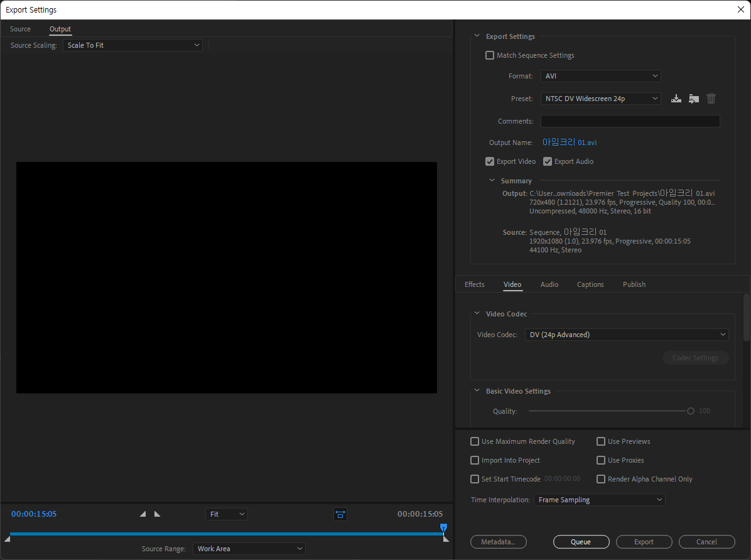Click the black output preview frame
Image resolution: width=751 pixels, height=560 pixels.
[x=227, y=278]
